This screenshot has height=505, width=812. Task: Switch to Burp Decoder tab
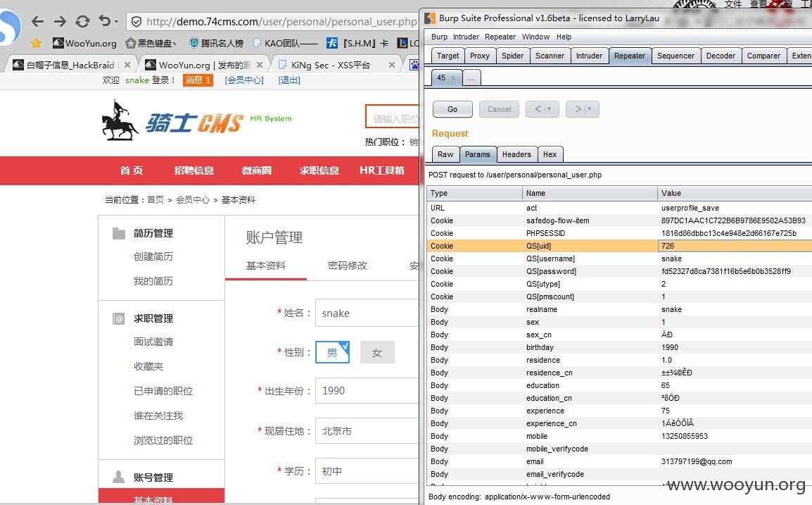(721, 56)
